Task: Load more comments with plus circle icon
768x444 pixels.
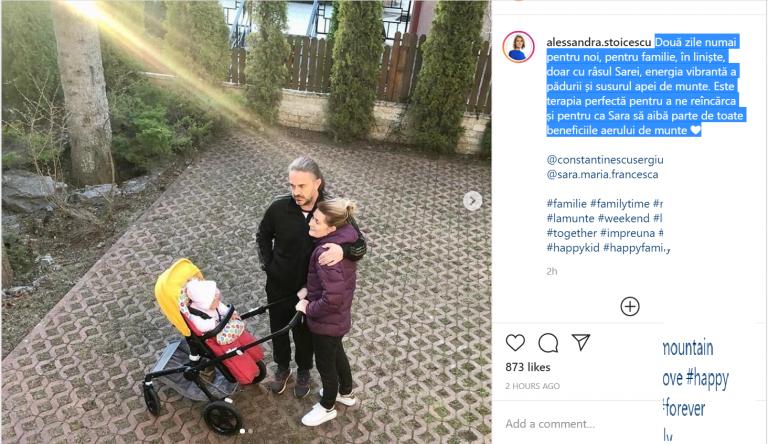Action: (630, 307)
